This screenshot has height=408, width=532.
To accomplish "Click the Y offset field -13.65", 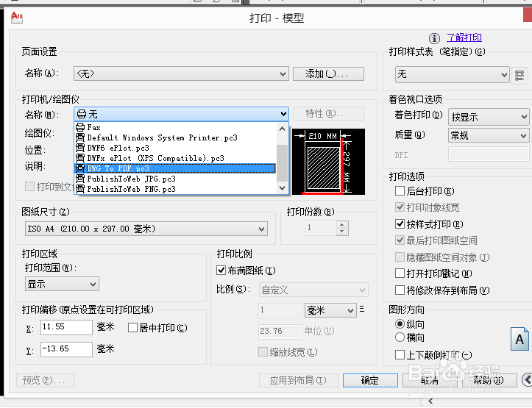I will coord(66,349).
